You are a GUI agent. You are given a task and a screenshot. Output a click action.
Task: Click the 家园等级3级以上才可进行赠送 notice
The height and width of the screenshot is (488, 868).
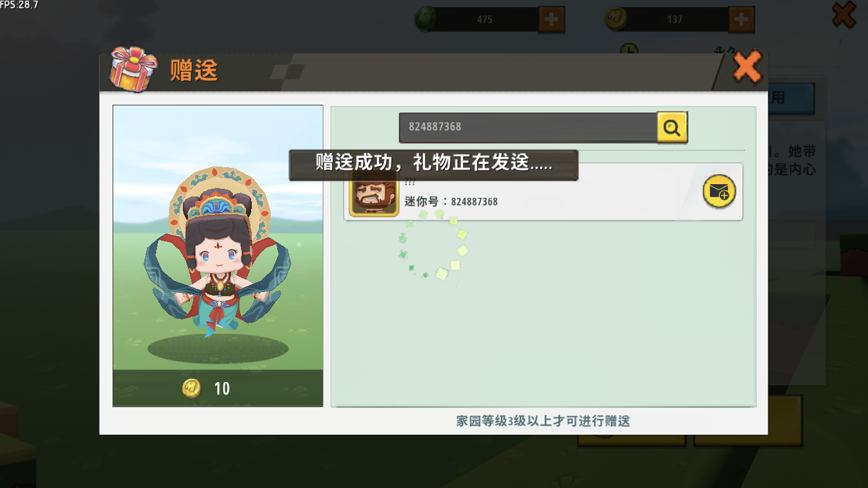coord(543,421)
